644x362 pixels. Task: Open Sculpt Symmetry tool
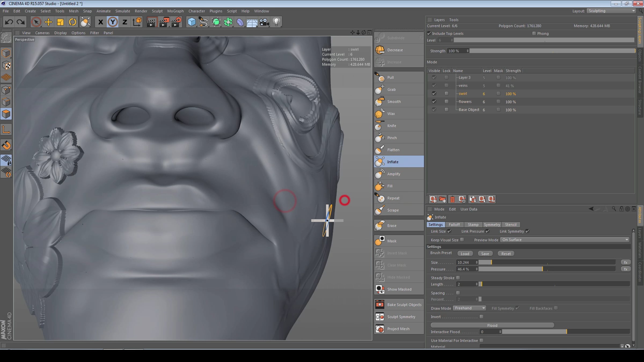399,317
